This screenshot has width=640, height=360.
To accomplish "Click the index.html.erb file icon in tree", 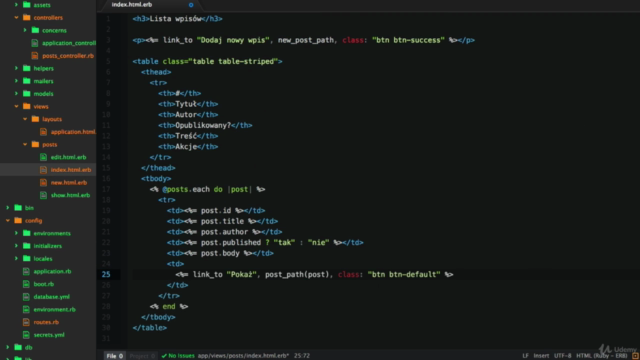I will [43, 169].
